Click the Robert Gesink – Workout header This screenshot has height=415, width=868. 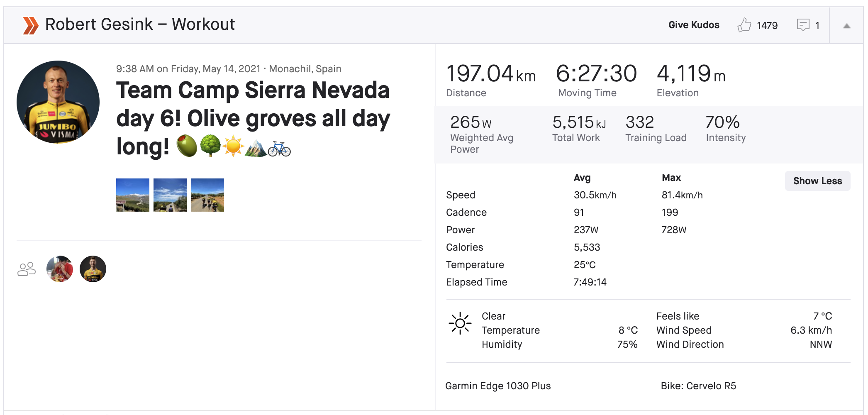pyautogui.click(x=140, y=24)
